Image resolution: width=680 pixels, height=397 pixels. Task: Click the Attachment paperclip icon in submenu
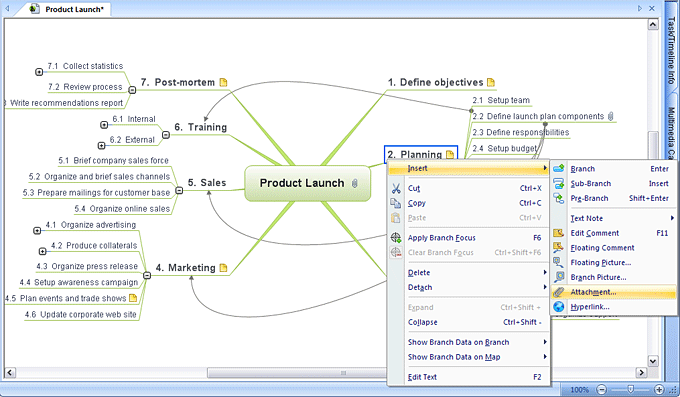559,292
